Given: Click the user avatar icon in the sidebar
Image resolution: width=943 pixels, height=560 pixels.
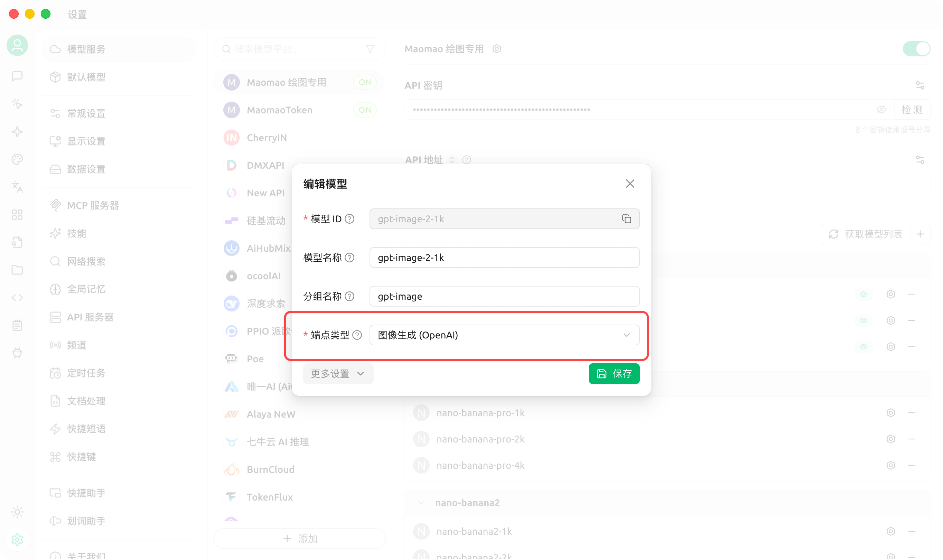Looking at the screenshot, I should (17, 45).
